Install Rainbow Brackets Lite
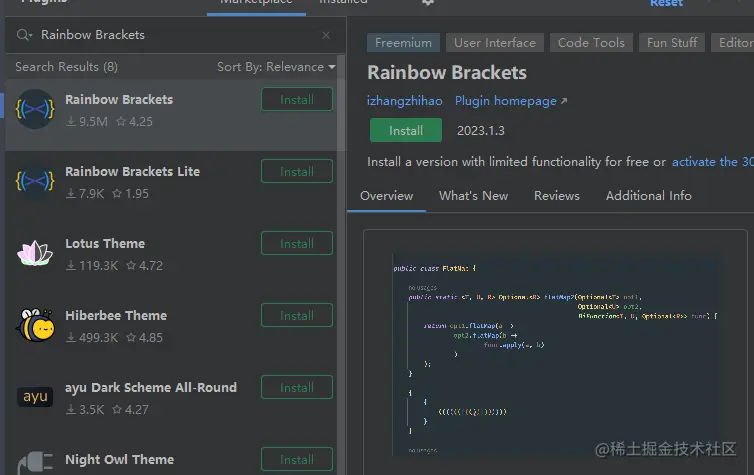Image resolution: width=754 pixels, height=475 pixels. (297, 172)
